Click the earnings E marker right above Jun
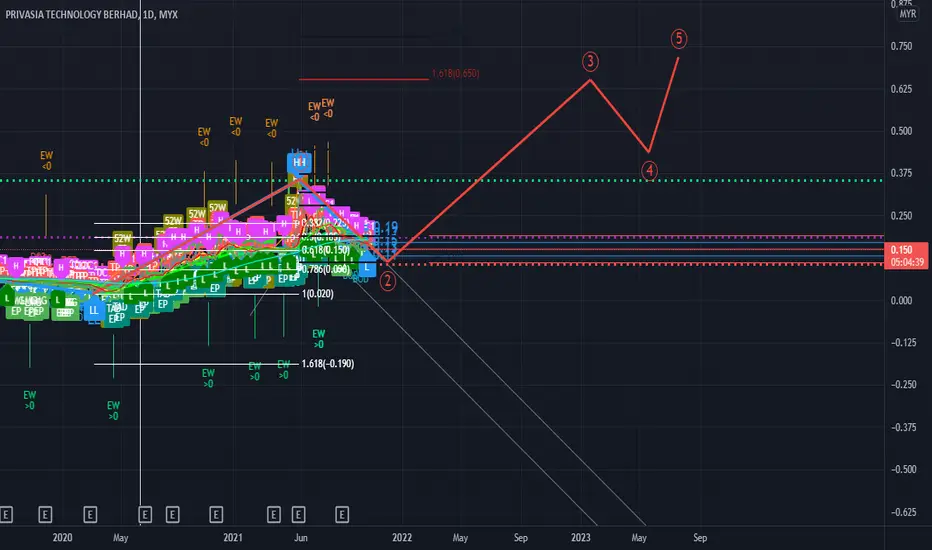 298,514
